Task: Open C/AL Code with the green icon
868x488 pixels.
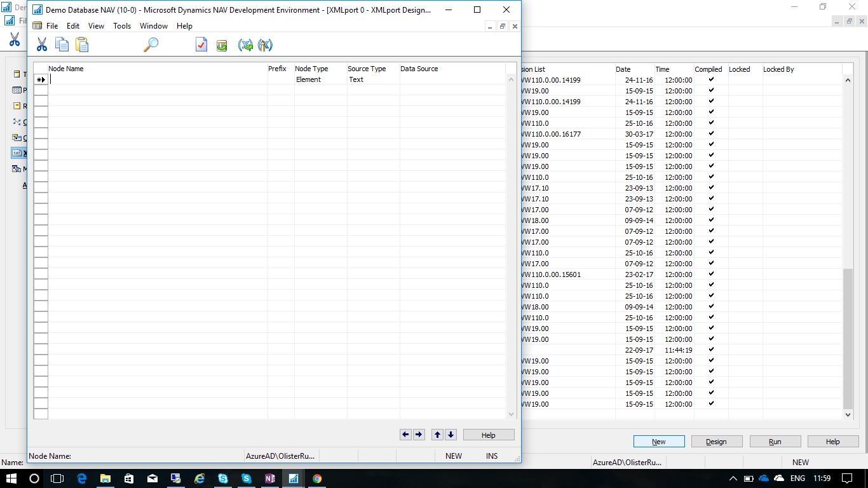Action: coord(222,45)
